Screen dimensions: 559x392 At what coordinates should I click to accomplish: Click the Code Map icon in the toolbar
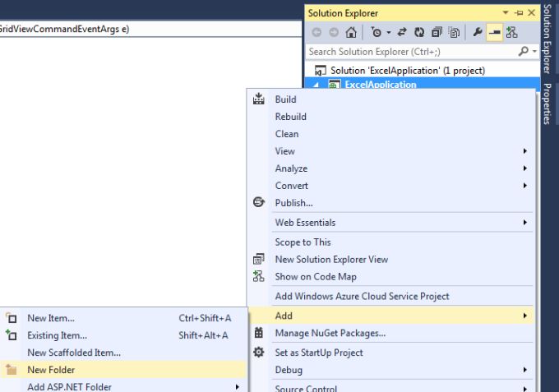click(511, 32)
